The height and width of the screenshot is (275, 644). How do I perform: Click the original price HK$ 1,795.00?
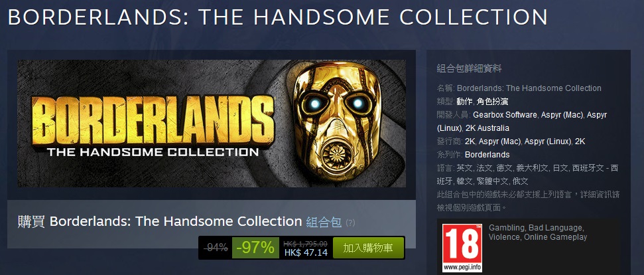coord(306,243)
